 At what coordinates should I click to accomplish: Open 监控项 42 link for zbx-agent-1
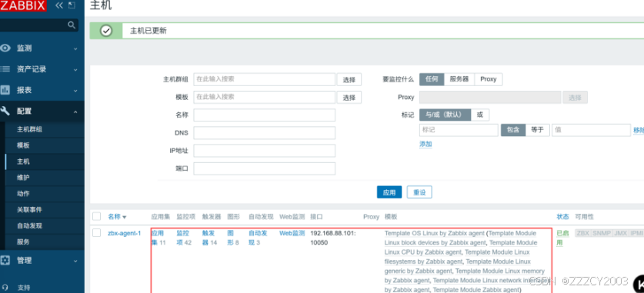pos(184,238)
